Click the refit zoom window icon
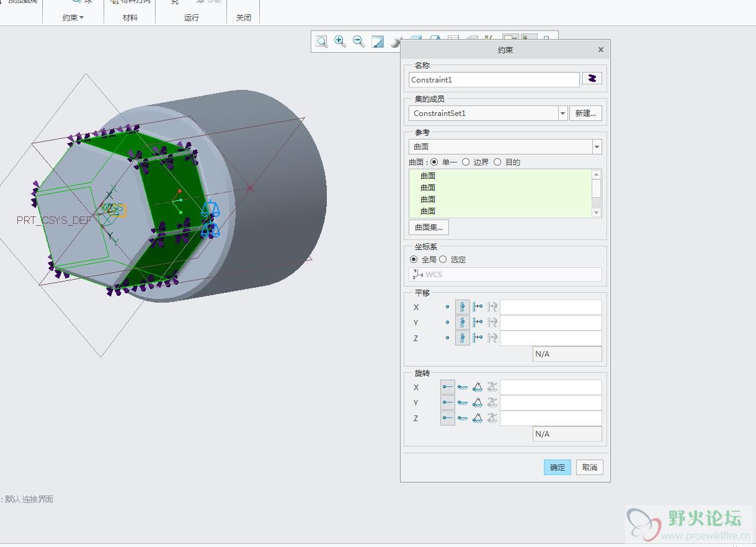 pos(321,42)
